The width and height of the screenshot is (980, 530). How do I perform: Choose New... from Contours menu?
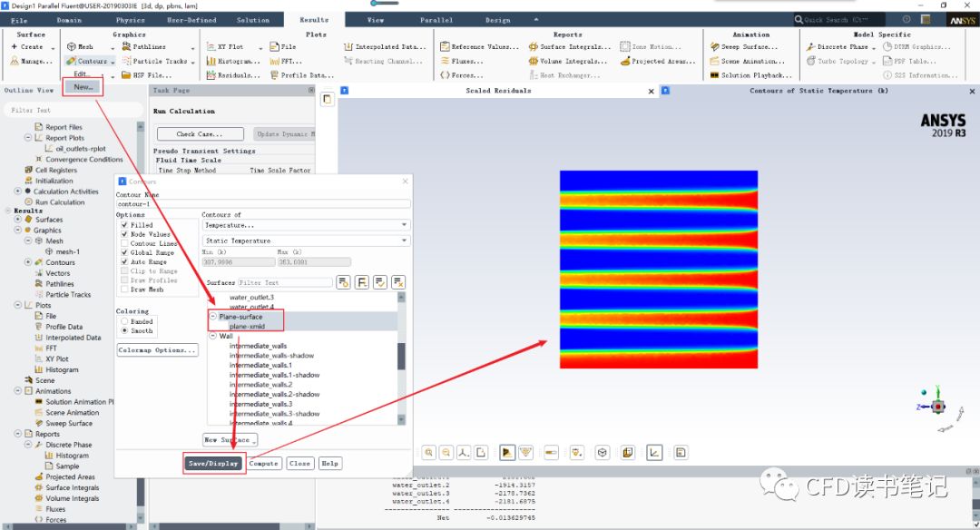(83, 87)
